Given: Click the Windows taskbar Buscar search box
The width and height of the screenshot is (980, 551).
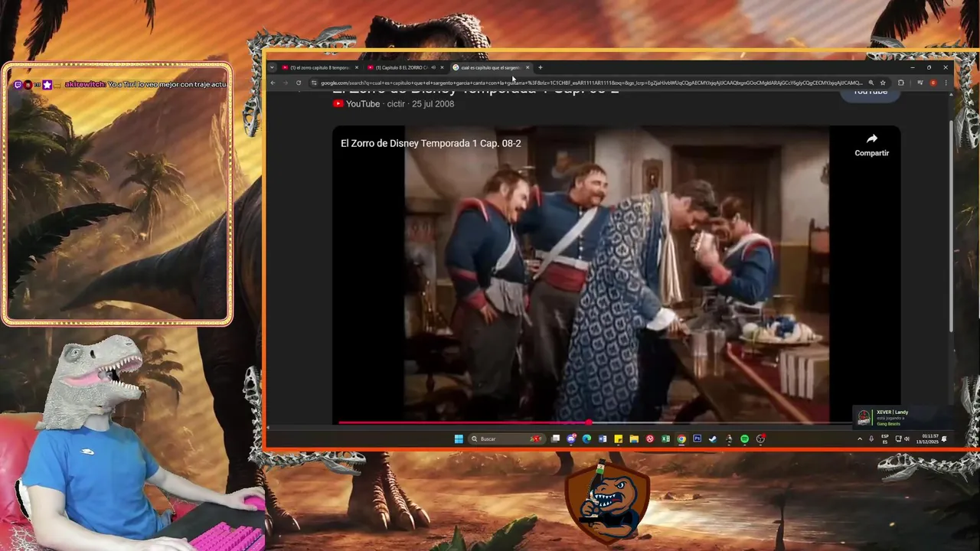Looking at the screenshot, I should [x=506, y=439].
